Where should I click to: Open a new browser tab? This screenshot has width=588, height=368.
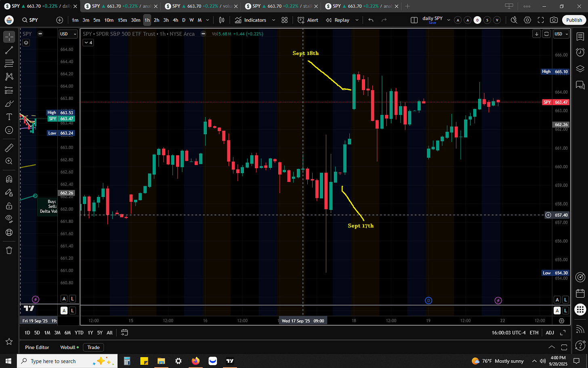coord(407,6)
